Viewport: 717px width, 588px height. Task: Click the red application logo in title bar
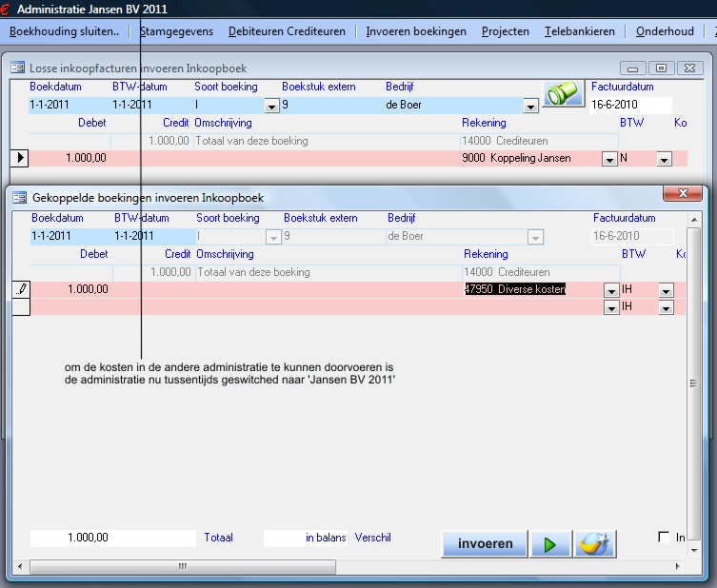point(5,10)
